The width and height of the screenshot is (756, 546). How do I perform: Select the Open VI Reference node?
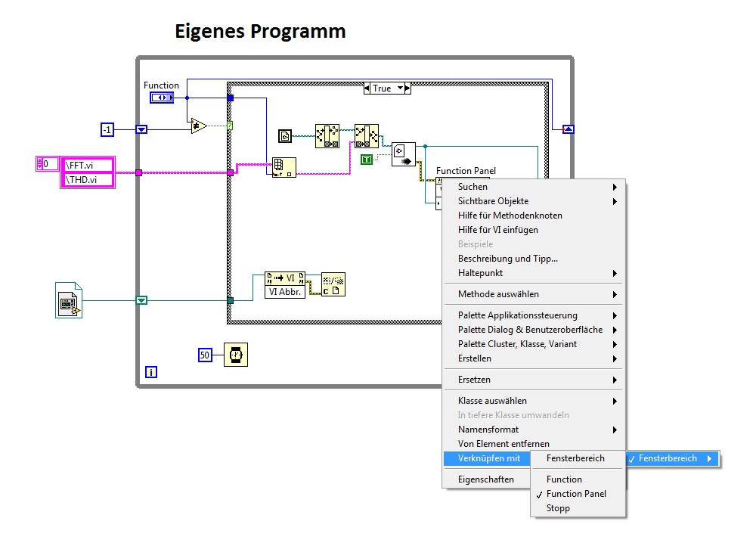(404, 154)
